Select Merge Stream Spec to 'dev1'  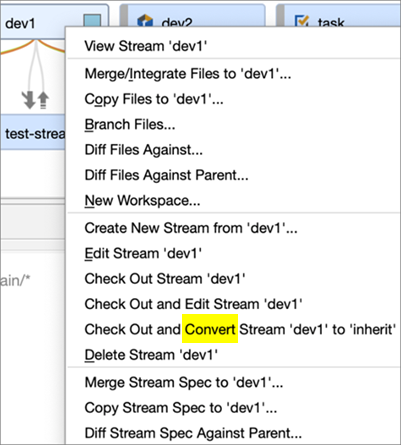(x=233, y=382)
